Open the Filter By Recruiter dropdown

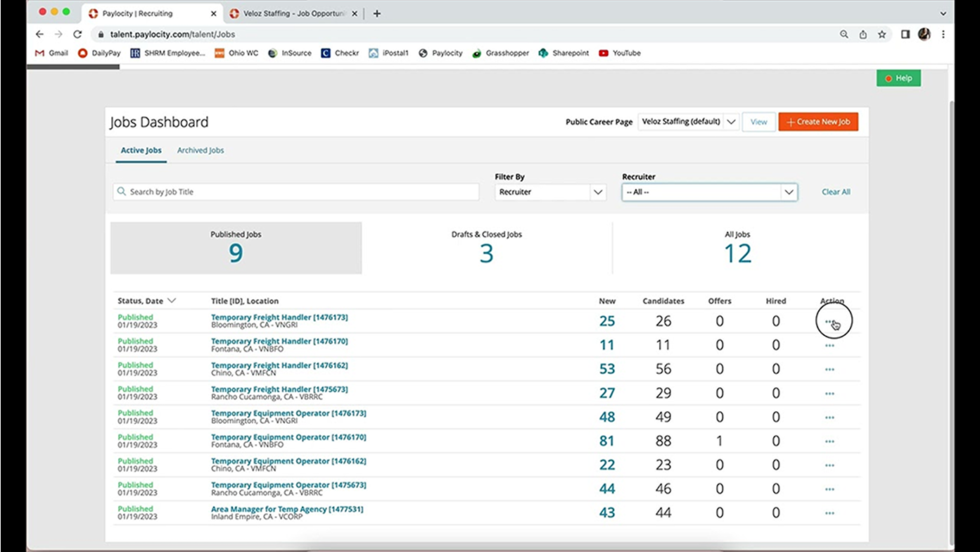[x=550, y=192]
